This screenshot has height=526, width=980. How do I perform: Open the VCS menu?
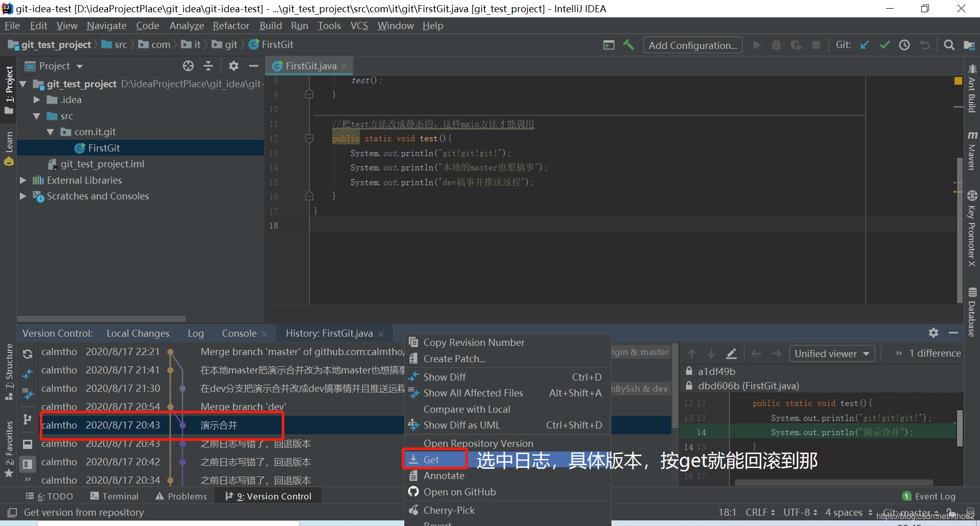[359, 26]
